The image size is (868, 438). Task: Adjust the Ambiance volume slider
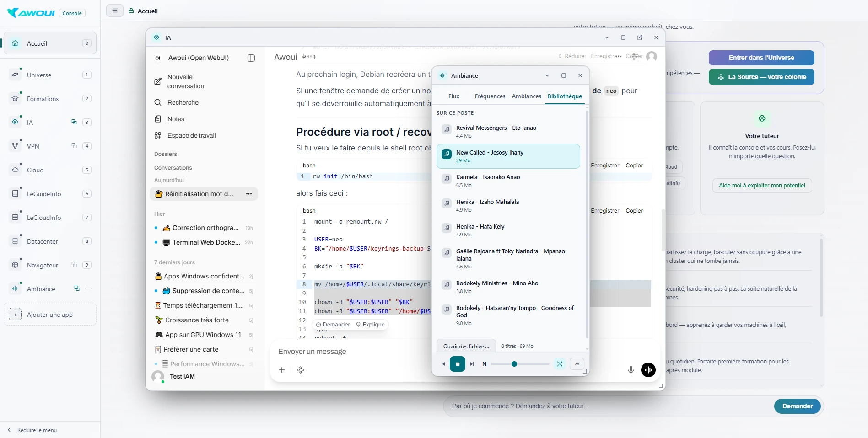(520, 364)
